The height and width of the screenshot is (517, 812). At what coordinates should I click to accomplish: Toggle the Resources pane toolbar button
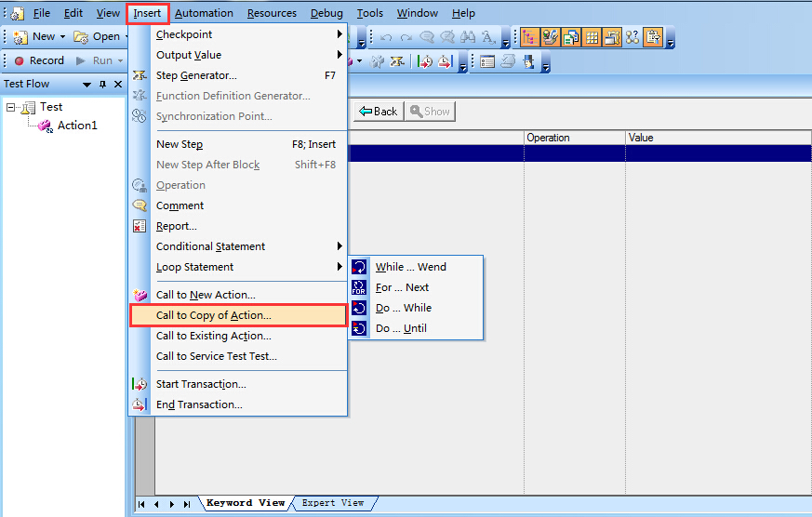pos(551,37)
